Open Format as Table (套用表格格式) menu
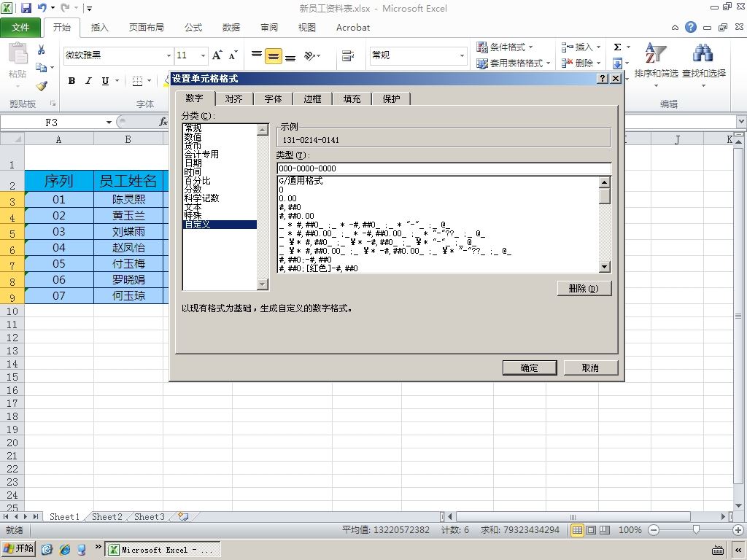The image size is (747, 560). click(514, 63)
